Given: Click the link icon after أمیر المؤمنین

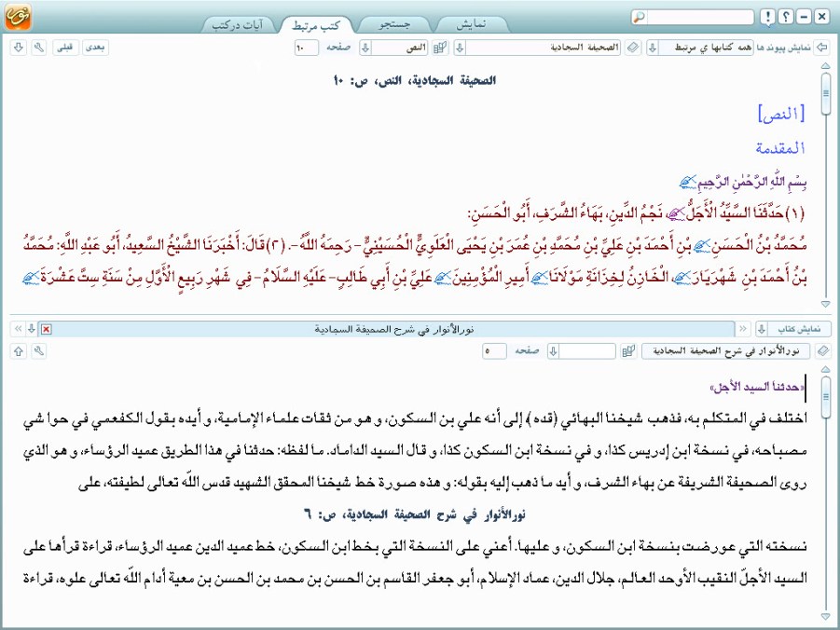Looking at the screenshot, I should 443,278.
